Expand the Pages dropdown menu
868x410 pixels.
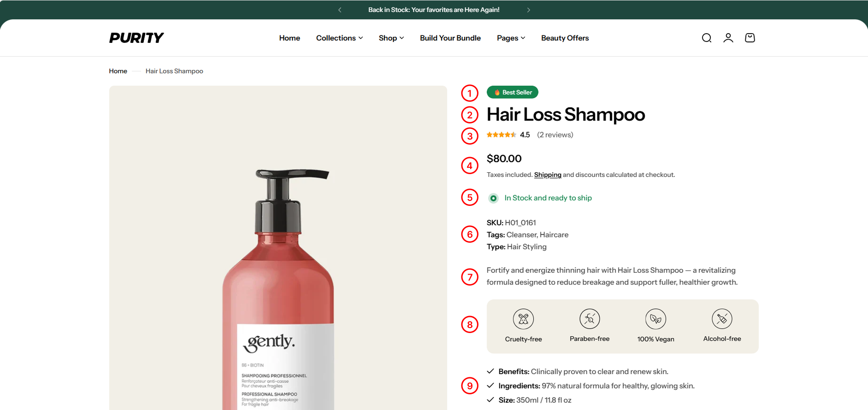click(511, 38)
